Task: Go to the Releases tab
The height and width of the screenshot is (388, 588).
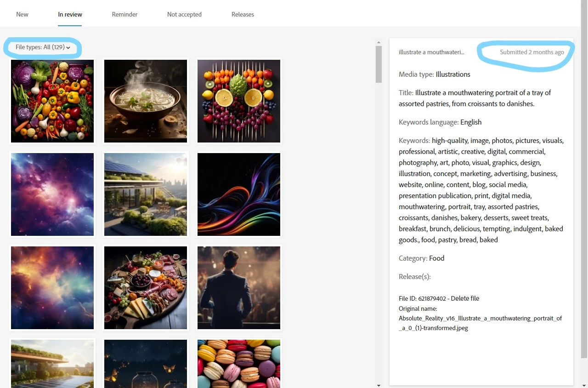Action: coord(243,14)
